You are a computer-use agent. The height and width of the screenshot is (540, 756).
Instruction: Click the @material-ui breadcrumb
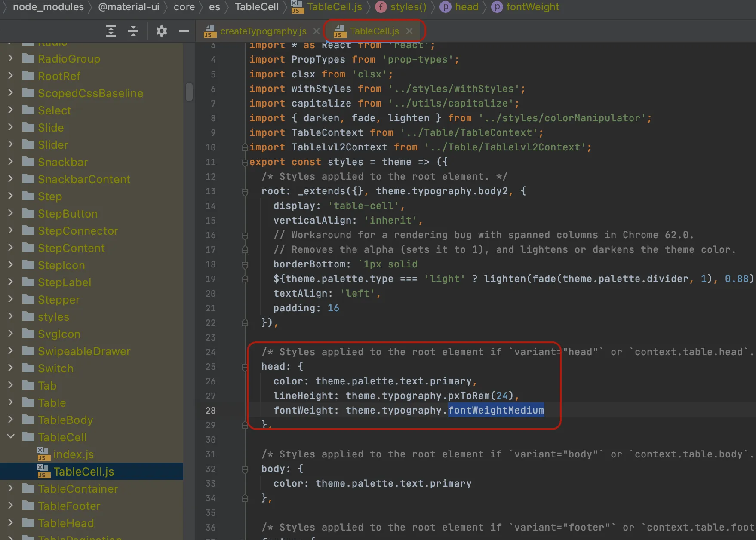129,7
